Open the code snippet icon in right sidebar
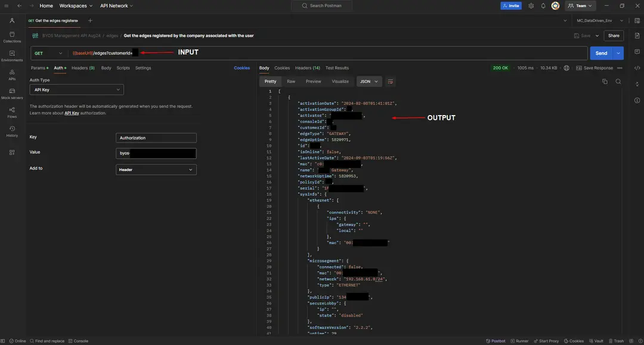 pyautogui.click(x=637, y=68)
